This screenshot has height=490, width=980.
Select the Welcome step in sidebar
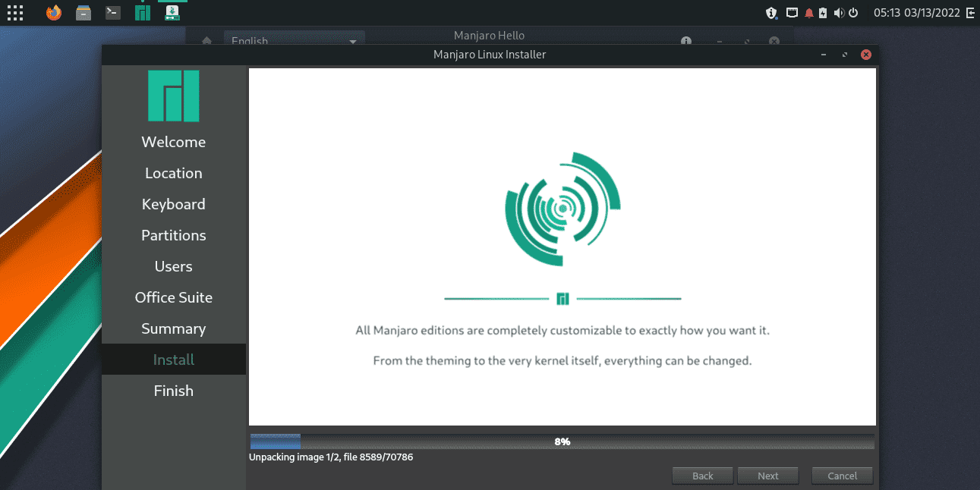pyautogui.click(x=174, y=142)
